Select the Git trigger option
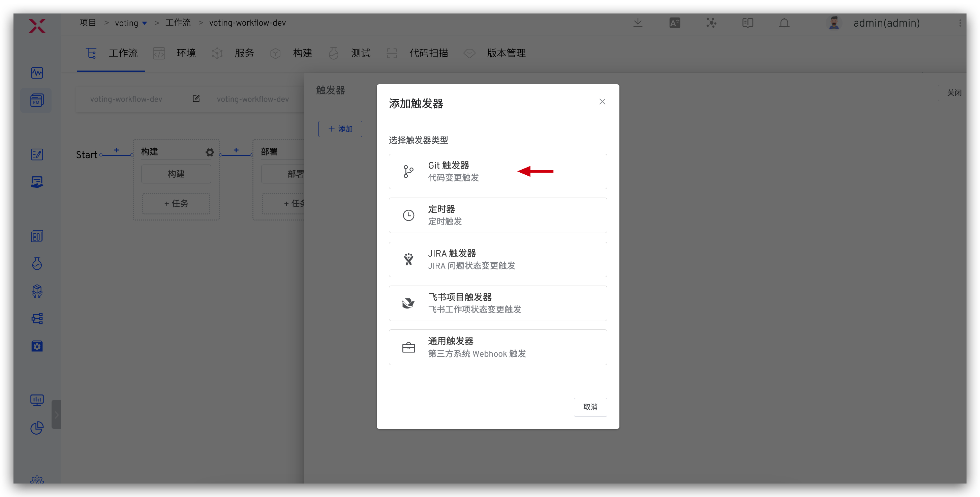This screenshot has width=980, height=497. [497, 171]
